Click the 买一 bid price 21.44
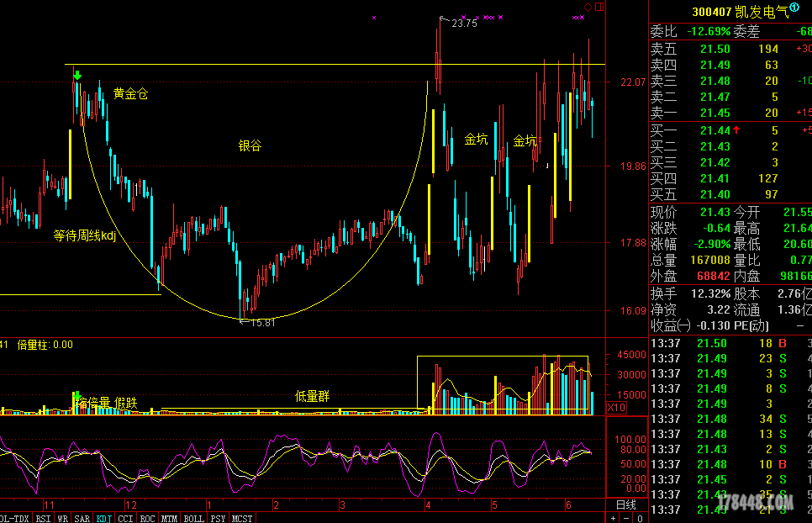The image size is (812, 523). click(x=715, y=130)
